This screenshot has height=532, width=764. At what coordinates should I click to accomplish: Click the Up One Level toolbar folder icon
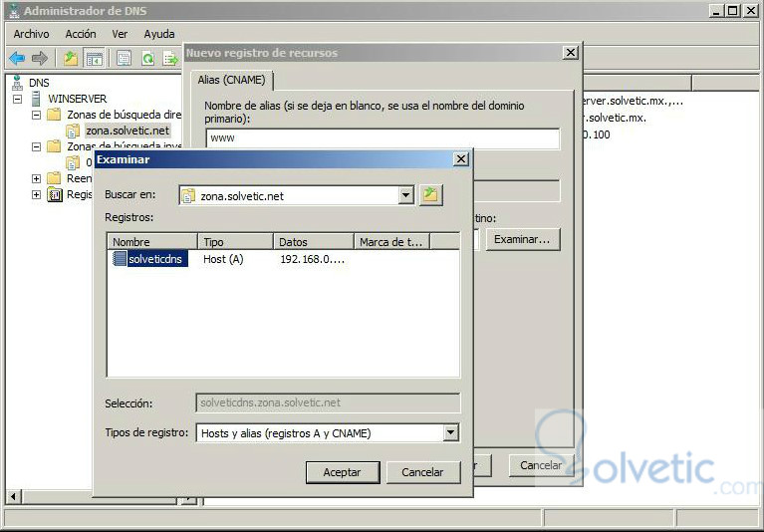pos(71,59)
